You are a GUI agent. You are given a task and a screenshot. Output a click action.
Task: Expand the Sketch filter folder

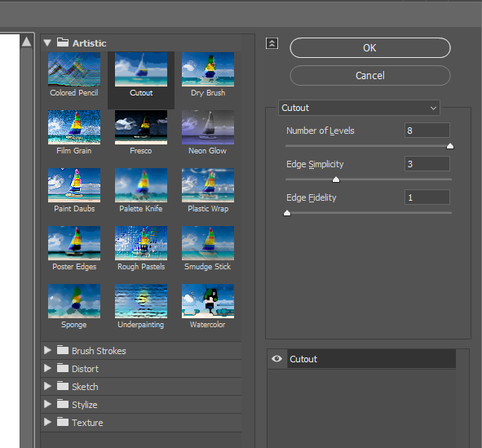(47, 386)
